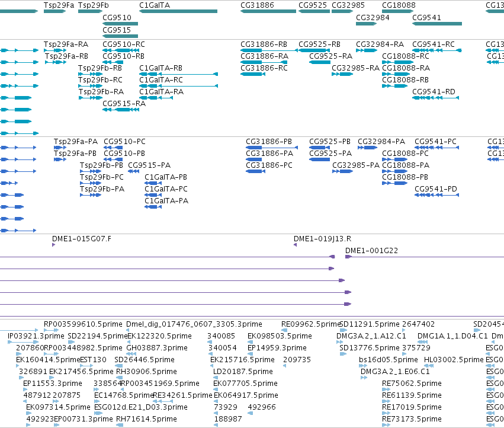
Task: Select transcript CG31886-RB
Action: (264, 44)
